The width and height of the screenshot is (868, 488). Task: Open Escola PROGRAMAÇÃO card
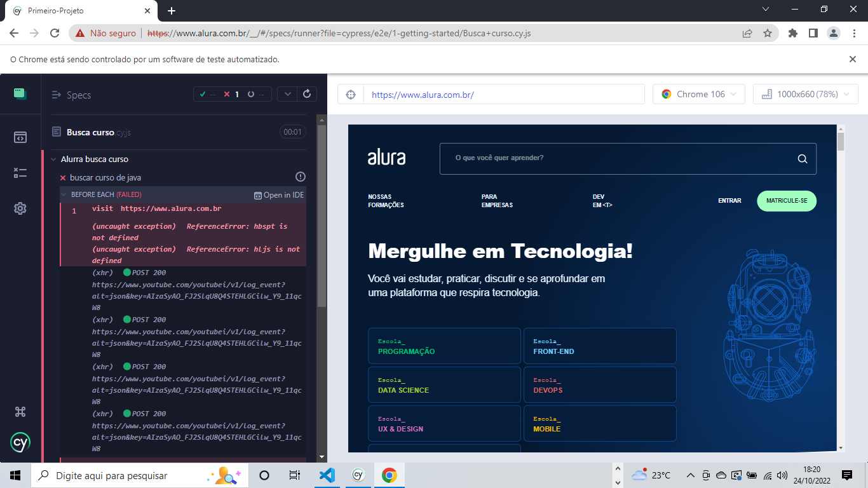coord(444,346)
